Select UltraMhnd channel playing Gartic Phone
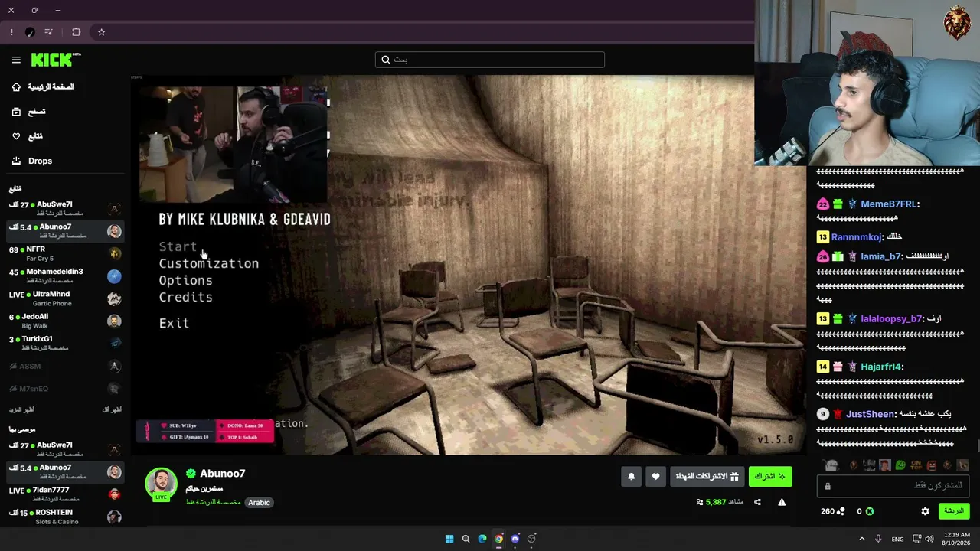The height and width of the screenshot is (551, 980). (65, 298)
